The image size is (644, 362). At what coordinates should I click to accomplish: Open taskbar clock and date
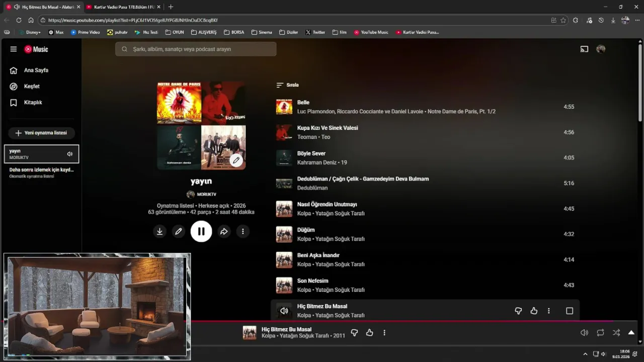[x=621, y=354]
